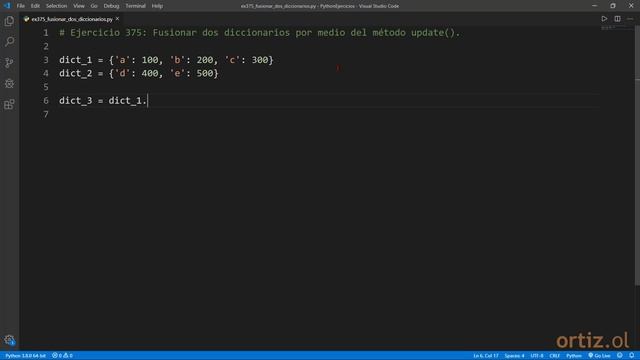
Task: Click the dict_2 definition on line 4
Action: 139,73
